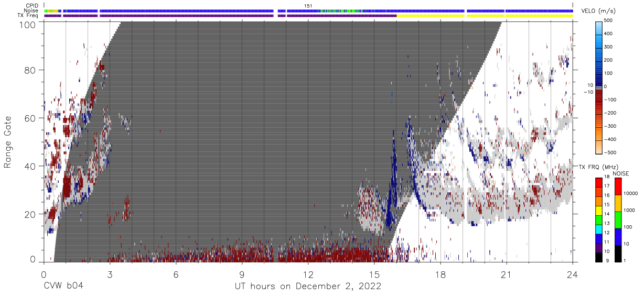The width and height of the screenshot is (644, 297).
Task: Click the x-axis tick label '9'
Action: (242, 274)
